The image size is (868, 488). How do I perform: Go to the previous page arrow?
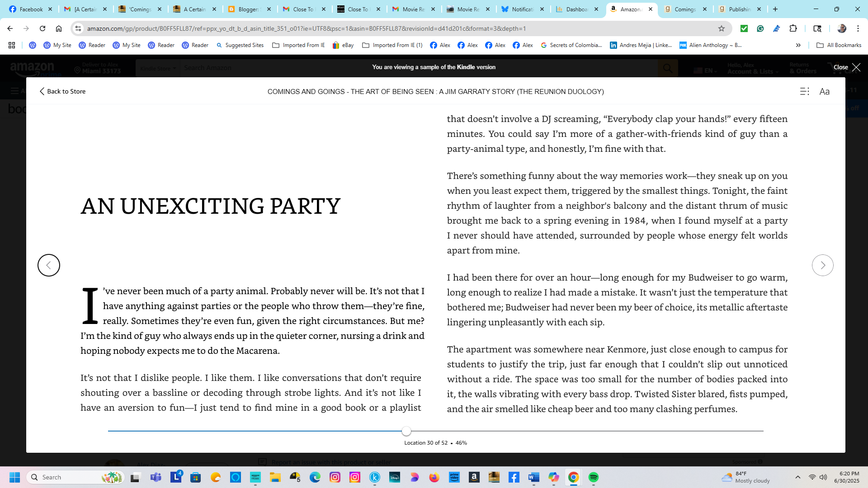coord(49,265)
